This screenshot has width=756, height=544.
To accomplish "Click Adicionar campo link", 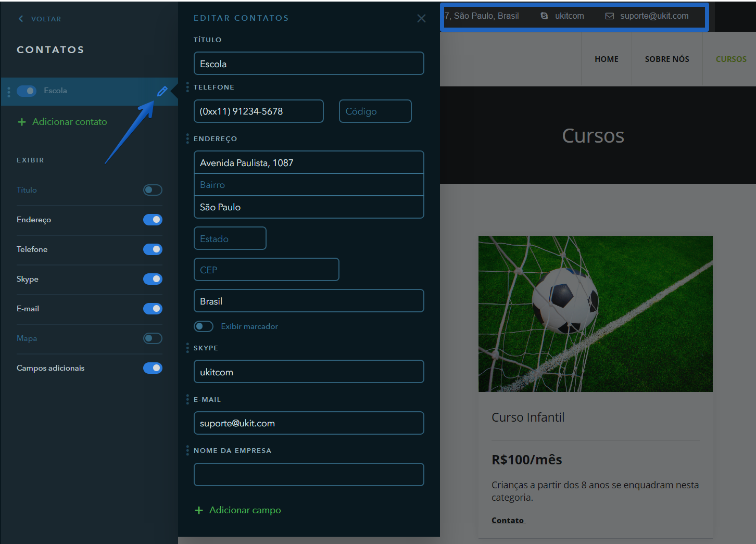I will coord(245,510).
